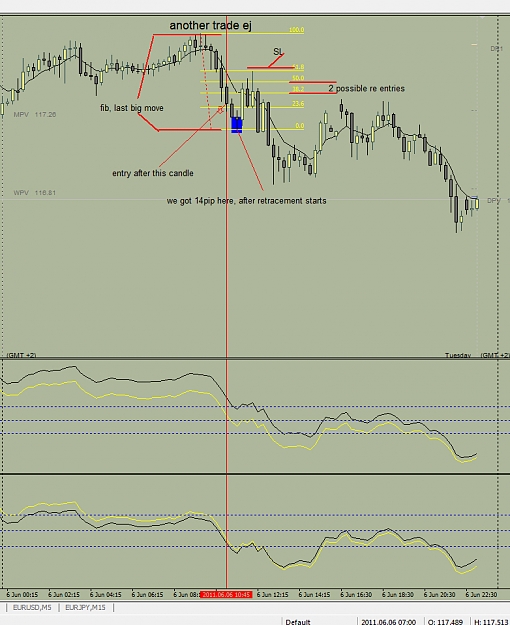Click the WPV 116.81 pivot label

point(35,193)
